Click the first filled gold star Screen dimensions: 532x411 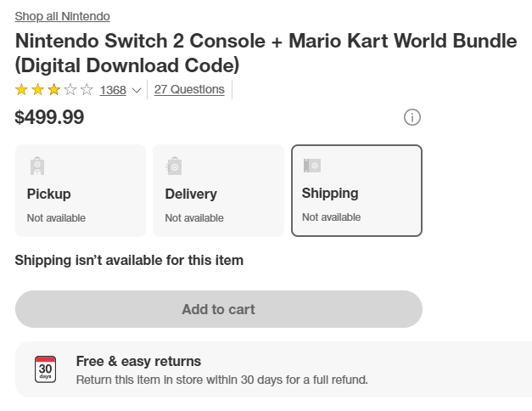coord(22,90)
